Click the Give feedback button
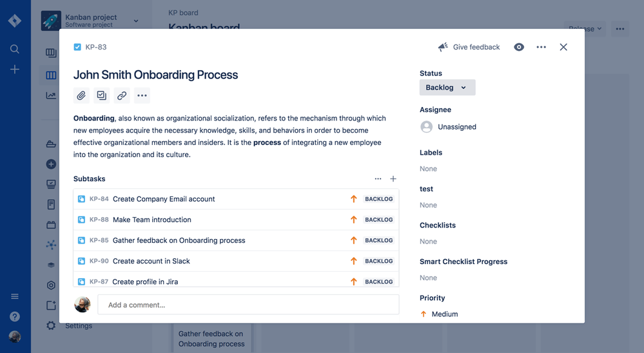The image size is (644, 353). pos(469,47)
